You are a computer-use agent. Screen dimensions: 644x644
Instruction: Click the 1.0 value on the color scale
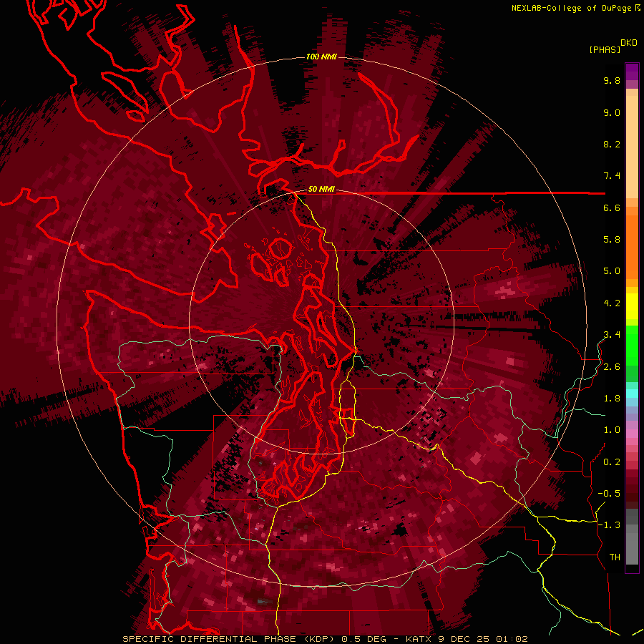(x=612, y=430)
